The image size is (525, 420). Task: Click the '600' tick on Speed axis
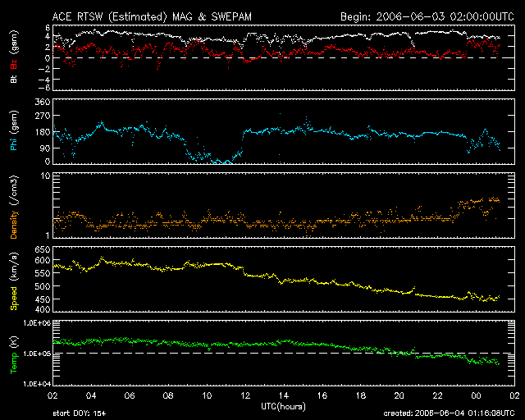coord(43,260)
